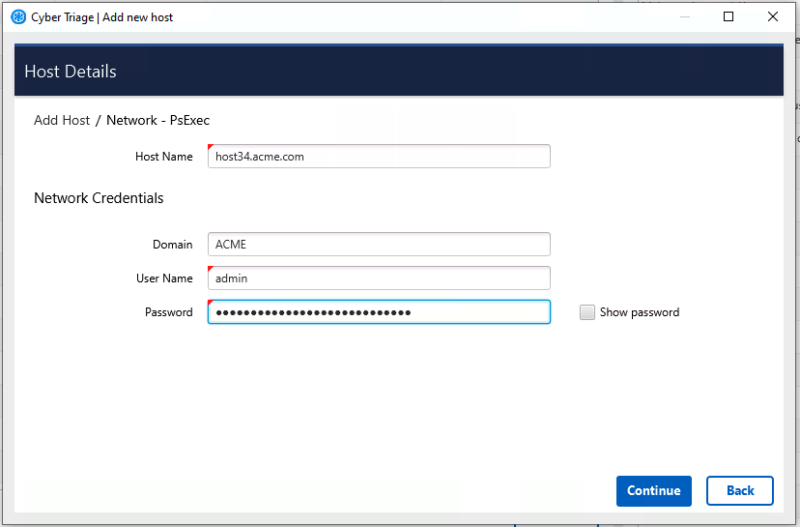Screen dimensions: 800x527
Task: Enable the Show password checkbox
Action: [587, 312]
